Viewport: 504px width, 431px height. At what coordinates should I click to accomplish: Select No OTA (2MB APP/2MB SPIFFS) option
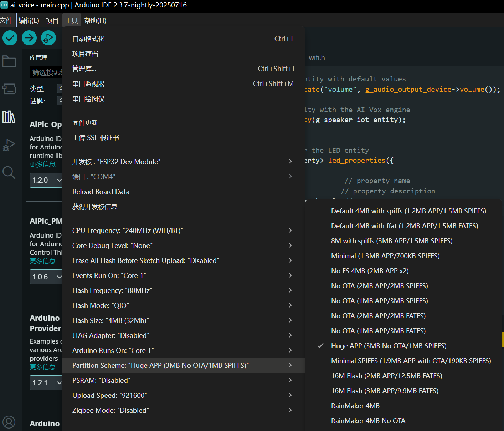[x=379, y=286]
